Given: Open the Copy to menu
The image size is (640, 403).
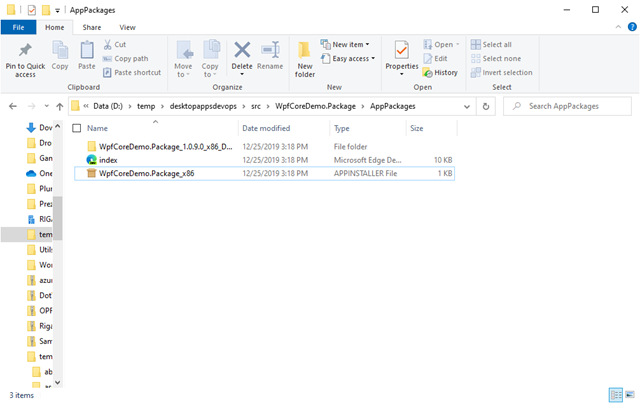Looking at the screenshot, I should click(x=210, y=59).
